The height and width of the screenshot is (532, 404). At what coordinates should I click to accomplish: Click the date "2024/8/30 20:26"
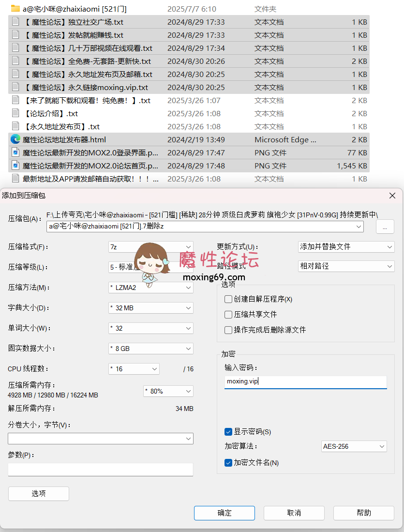196,61
